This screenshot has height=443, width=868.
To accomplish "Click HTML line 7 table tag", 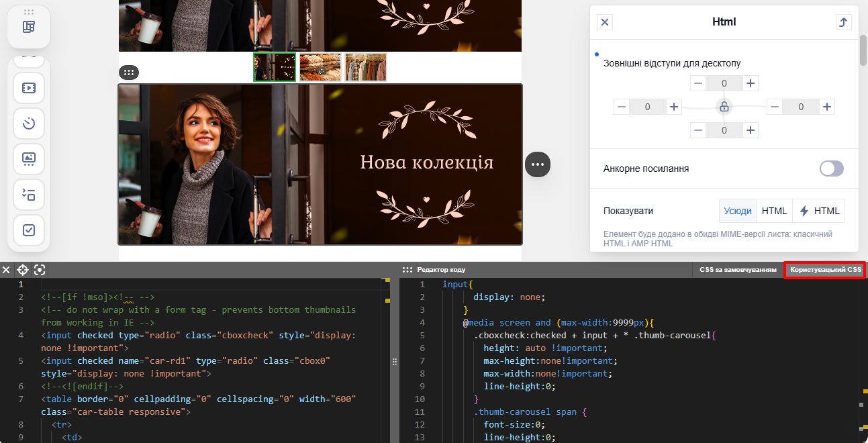I will pos(198,405).
